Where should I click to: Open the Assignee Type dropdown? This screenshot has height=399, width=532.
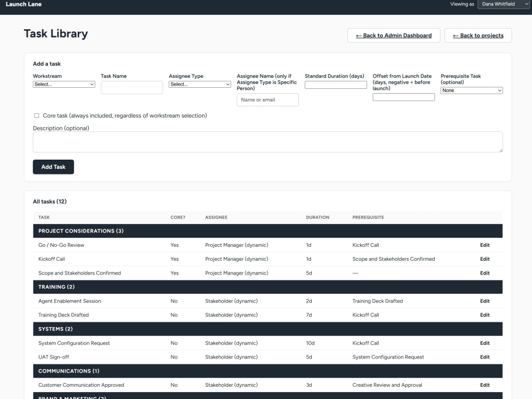pos(200,84)
